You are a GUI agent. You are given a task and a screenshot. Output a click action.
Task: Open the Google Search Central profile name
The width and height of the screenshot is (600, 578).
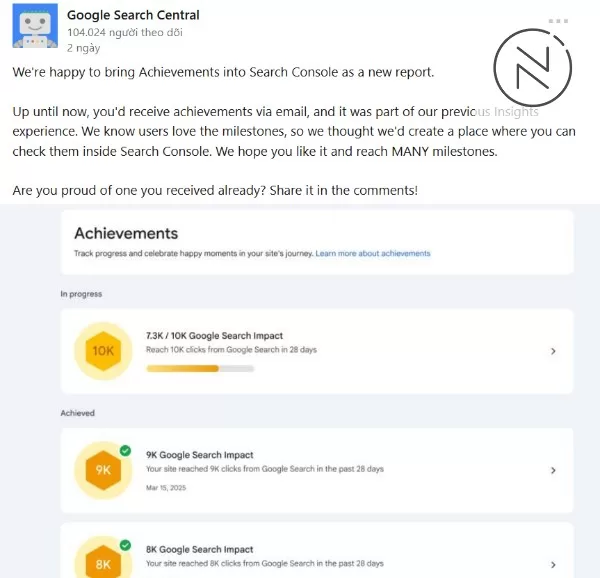[133, 15]
